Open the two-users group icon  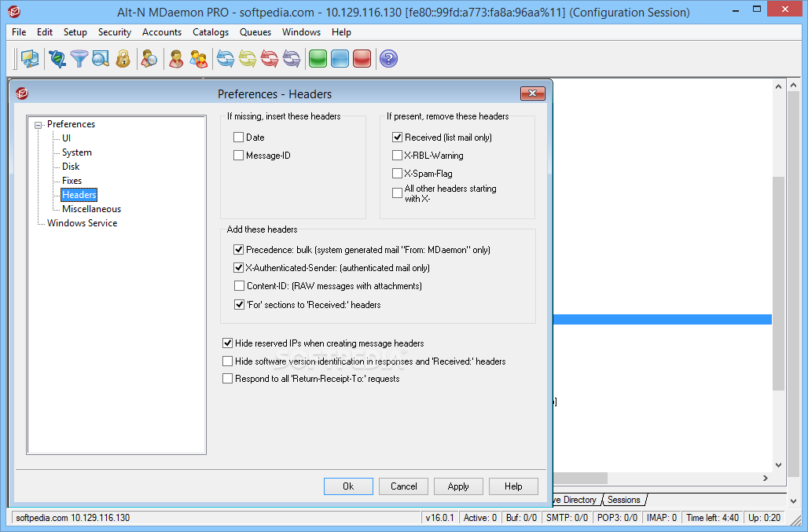pyautogui.click(x=198, y=59)
